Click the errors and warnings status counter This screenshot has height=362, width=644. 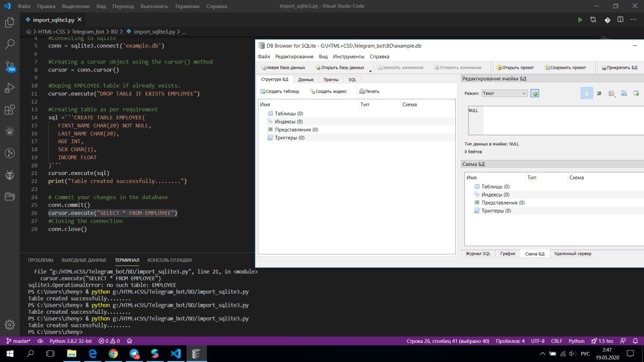coord(109,341)
